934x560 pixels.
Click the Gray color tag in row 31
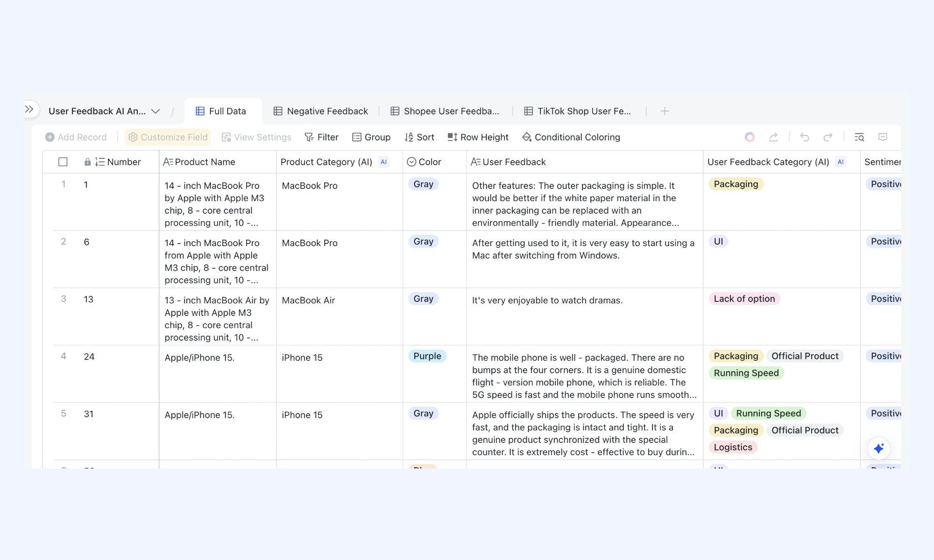click(424, 413)
